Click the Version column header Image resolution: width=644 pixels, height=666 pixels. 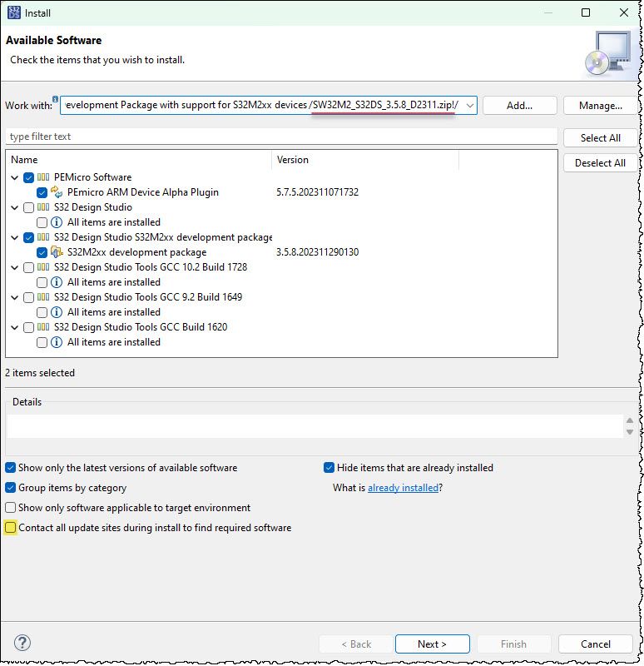tap(365, 160)
